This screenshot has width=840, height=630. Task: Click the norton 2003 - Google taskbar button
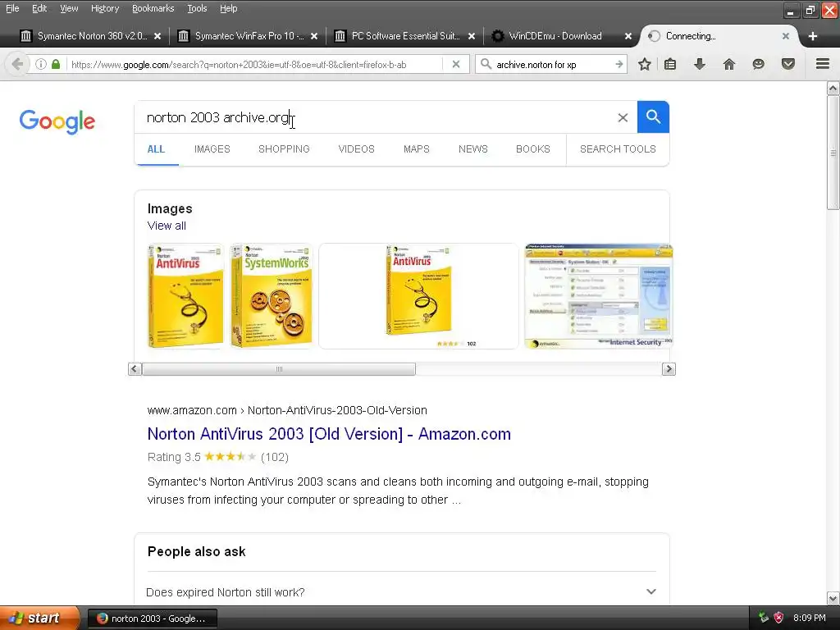153,619
